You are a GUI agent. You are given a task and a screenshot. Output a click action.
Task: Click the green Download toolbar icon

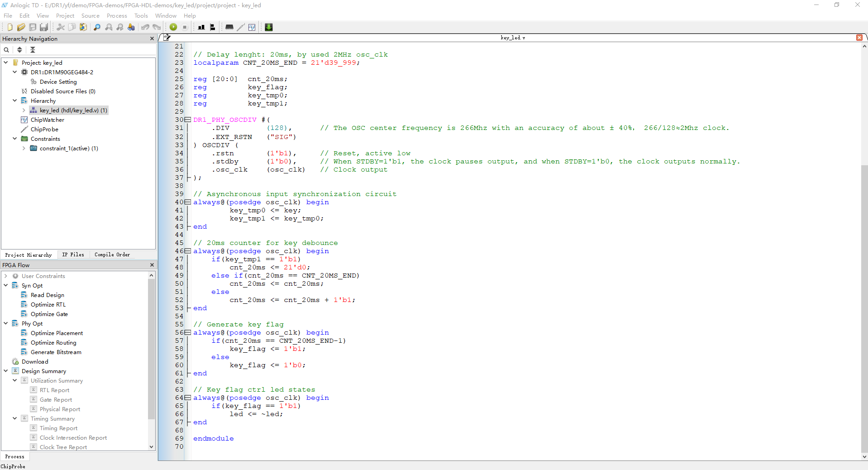(269, 27)
